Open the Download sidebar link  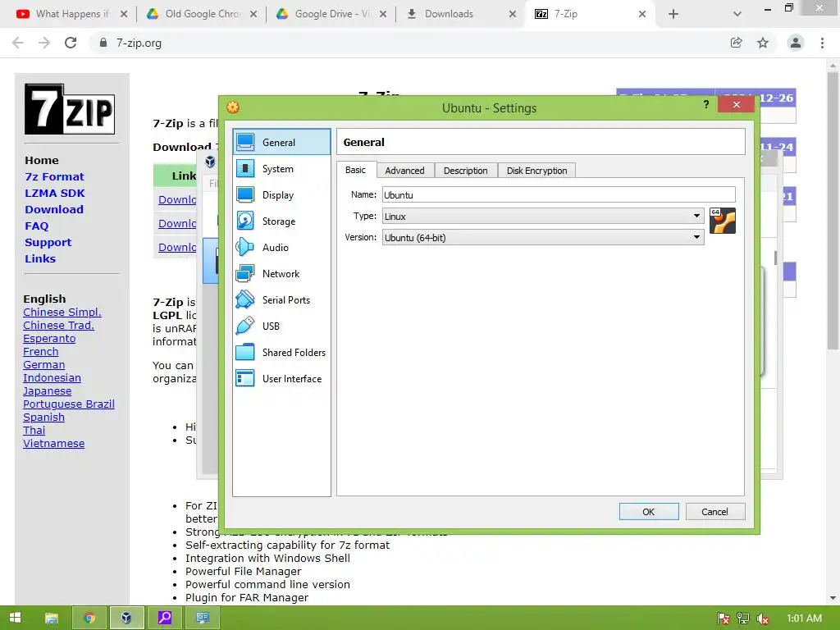tap(54, 209)
